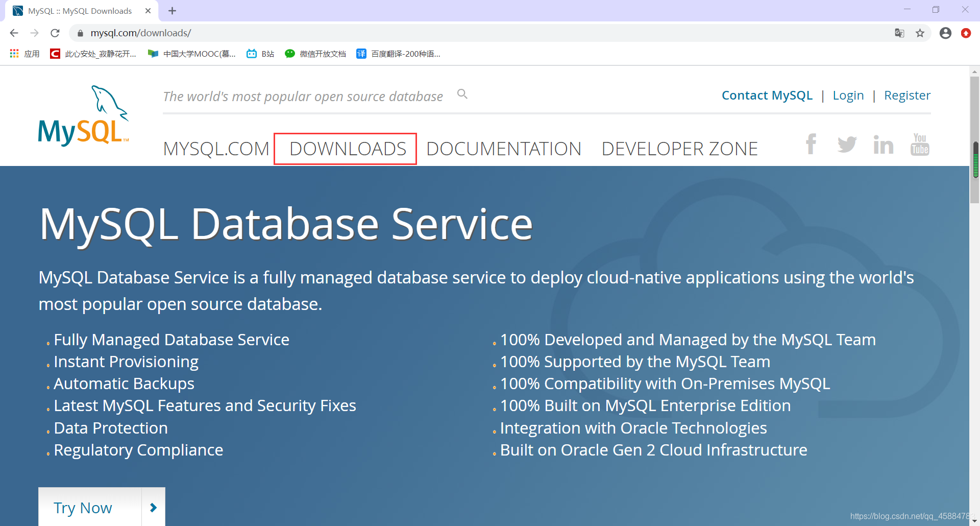The width and height of the screenshot is (980, 526).
Task: Click 'Automatic Backups' text
Action: (x=124, y=384)
